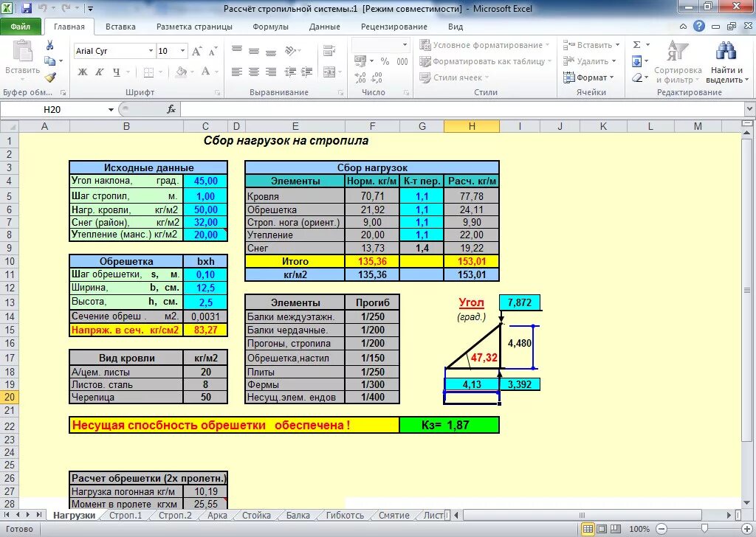The width and height of the screenshot is (756, 537).
Task: Click the text orientation icon
Action: coord(291,50)
